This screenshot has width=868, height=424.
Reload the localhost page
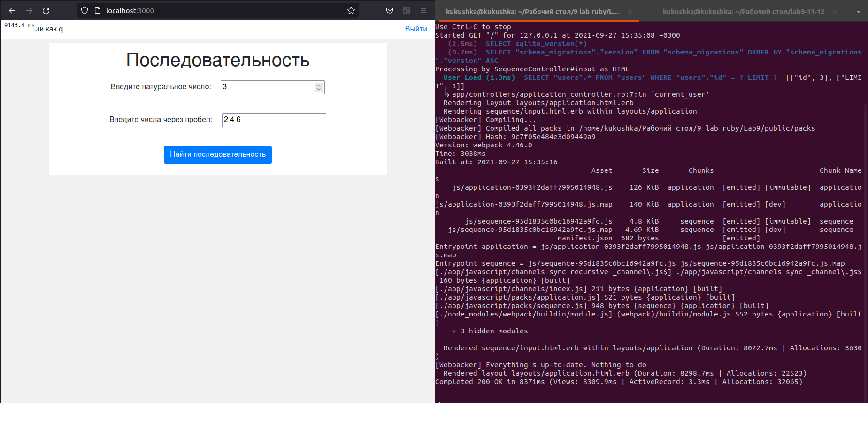pyautogui.click(x=46, y=10)
